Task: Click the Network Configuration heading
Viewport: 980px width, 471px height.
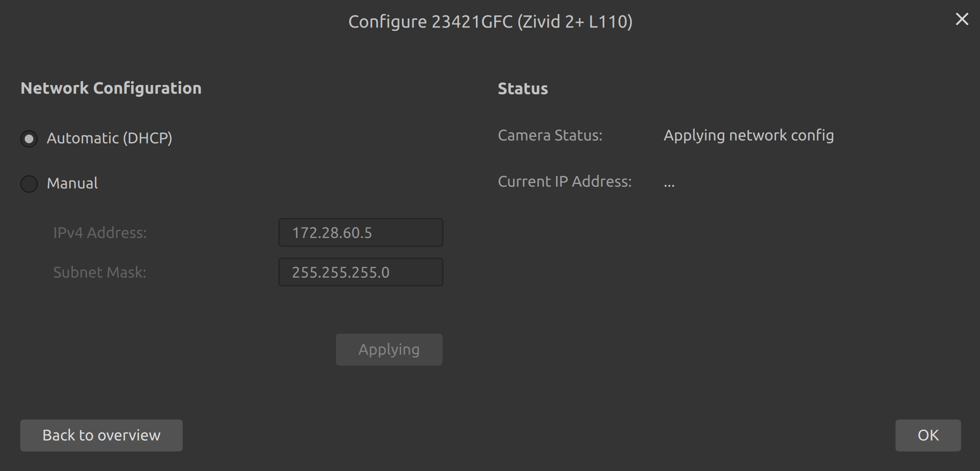Action: pyautogui.click(x=111, y=88)
